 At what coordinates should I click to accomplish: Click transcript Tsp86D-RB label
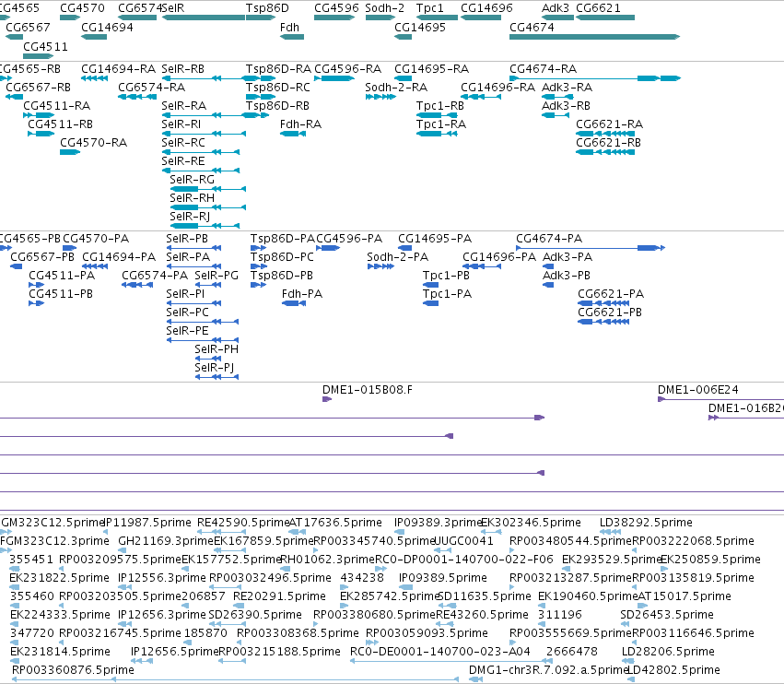click(x=277, y=106)
